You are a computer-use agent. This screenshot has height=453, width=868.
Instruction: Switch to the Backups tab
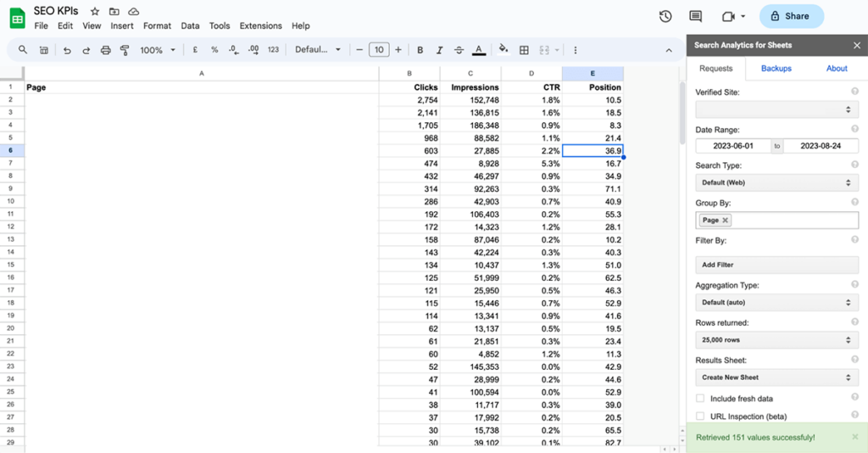point(776,69)
